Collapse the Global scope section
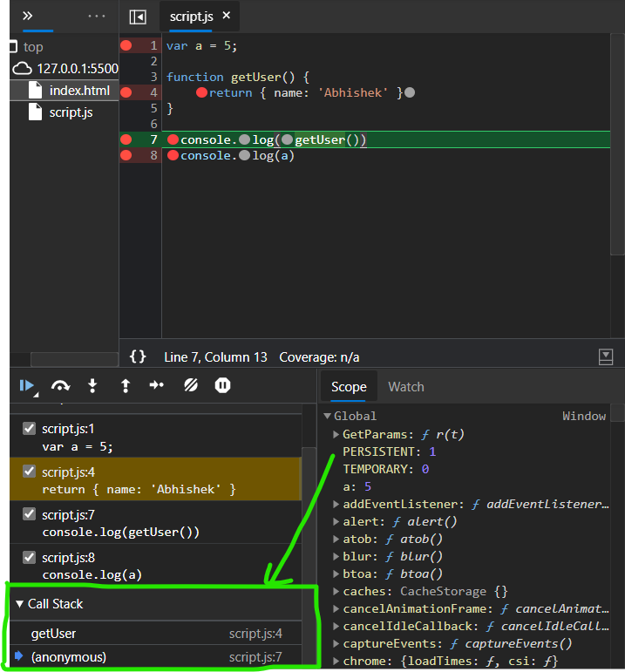Screen dimensions: 625x672 tap(328, 416)
